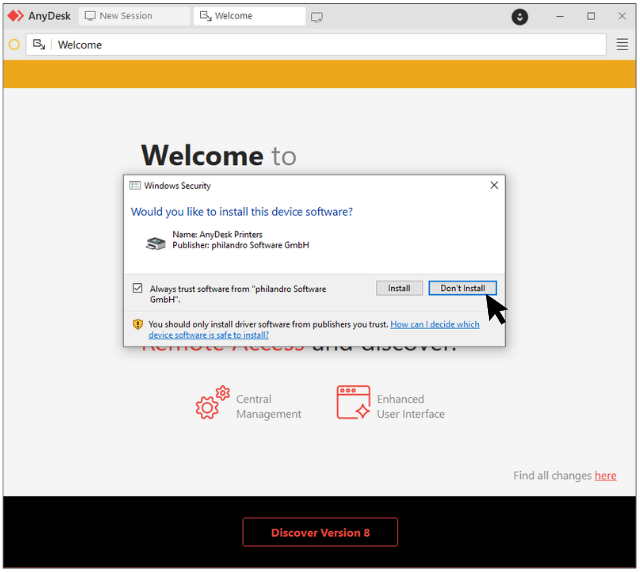
Task: Close the Windows Security dialog
Action: click(x=494, y=185)
